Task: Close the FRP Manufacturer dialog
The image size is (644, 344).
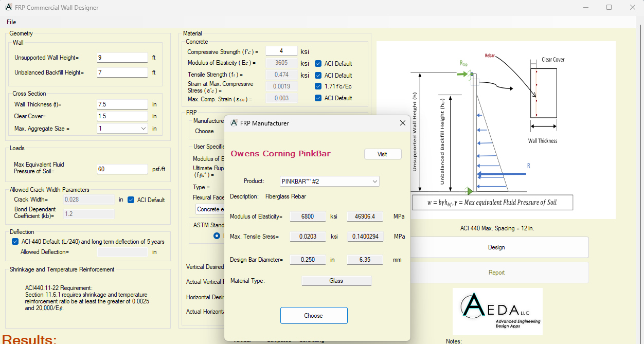Action: tap(403, 123)
